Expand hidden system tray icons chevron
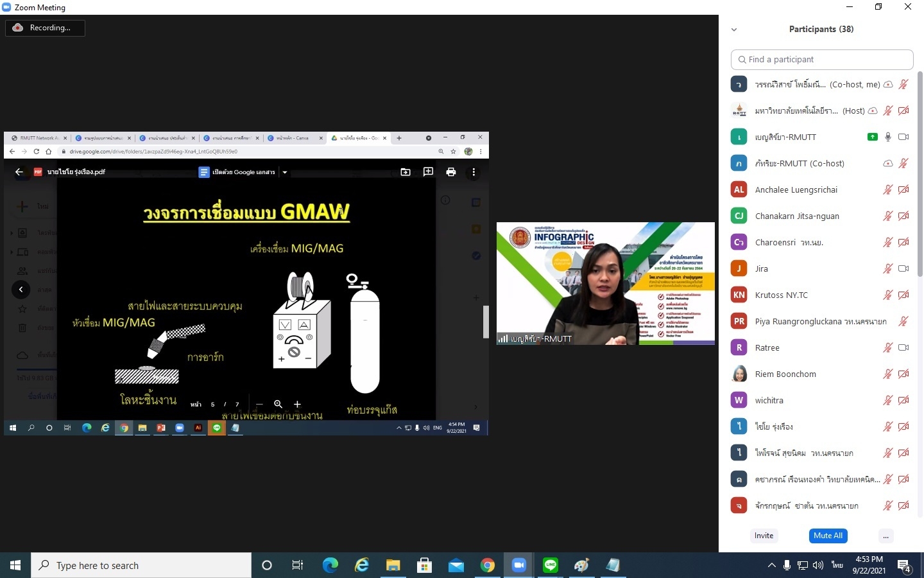This screenshot has width=924, height=578. click(x=771, y=565)
